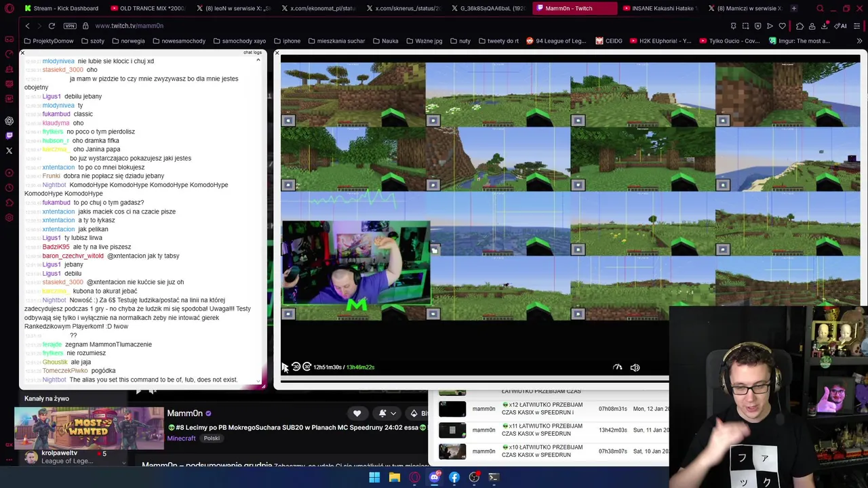Screen dimensions: 868x488
Task: Click username TomeczekPiwko in the chat log
Action: [65, 371]
